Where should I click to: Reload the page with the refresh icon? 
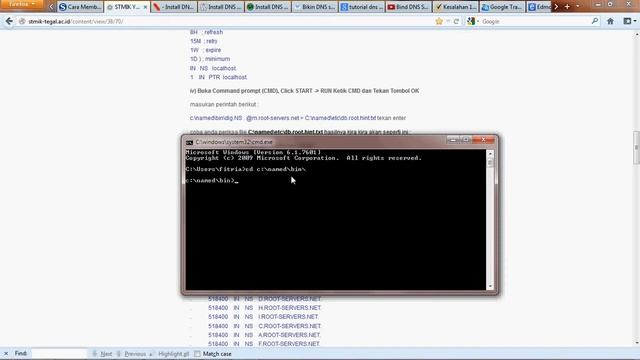(x=456, y=21)
